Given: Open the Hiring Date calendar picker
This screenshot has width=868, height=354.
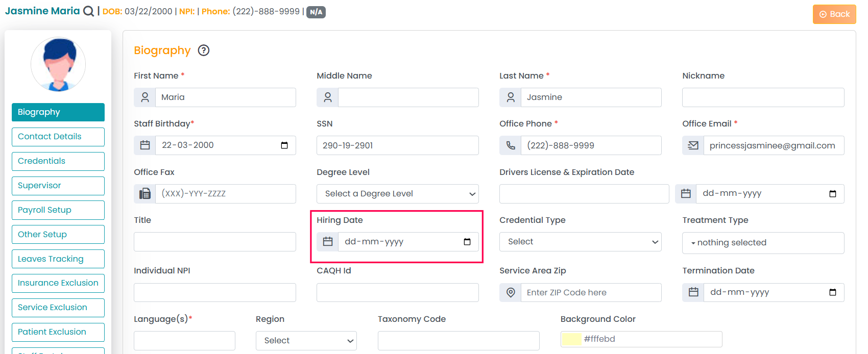Looking at the screenshot, I should tap(467, 242).
